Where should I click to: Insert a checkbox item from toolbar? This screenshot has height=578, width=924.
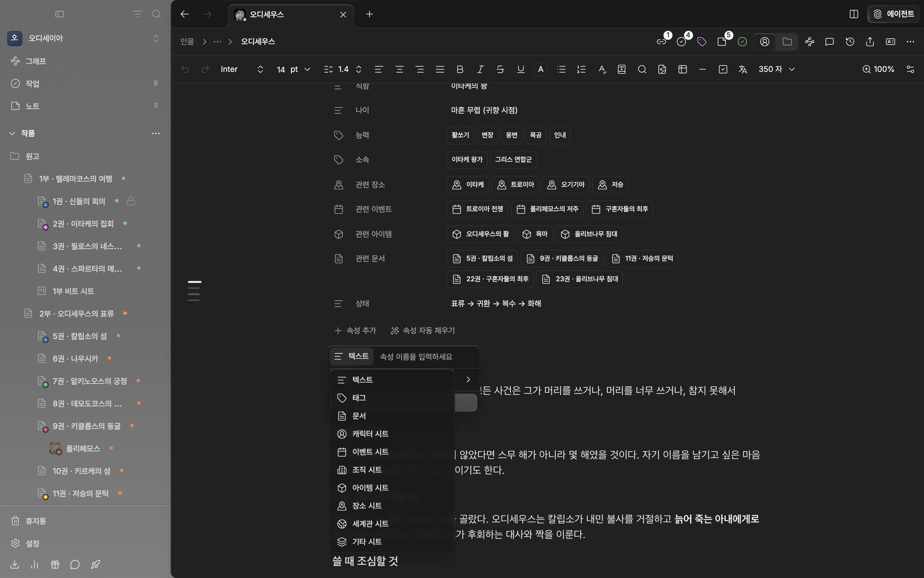723,69
